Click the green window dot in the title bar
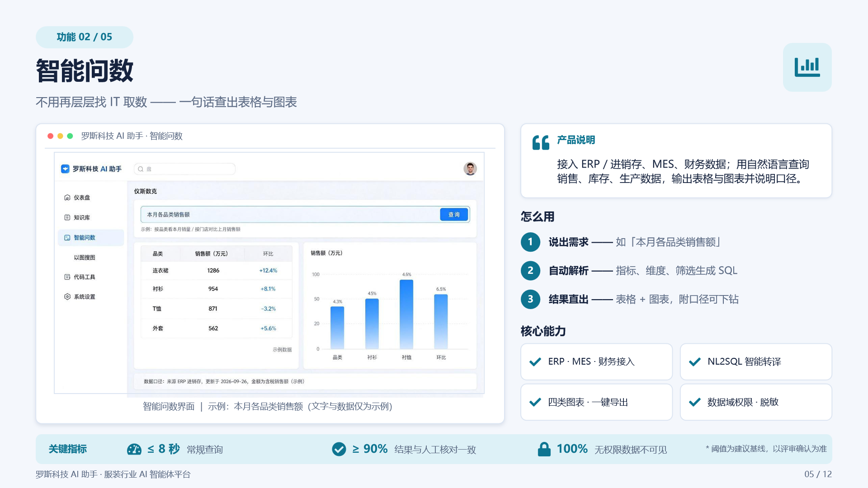868x488 pixels. click(x=70, y=136)
